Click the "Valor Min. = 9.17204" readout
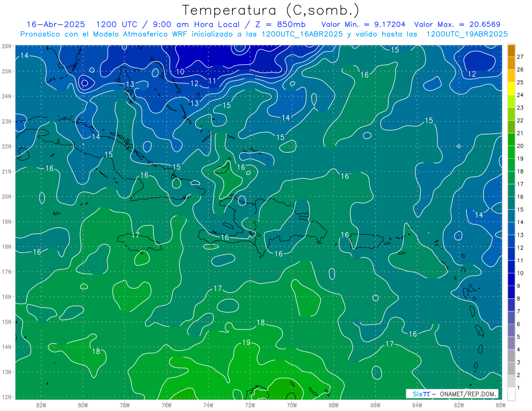The height and width of the screenshot is (411, 532). [x=363, y=24]
